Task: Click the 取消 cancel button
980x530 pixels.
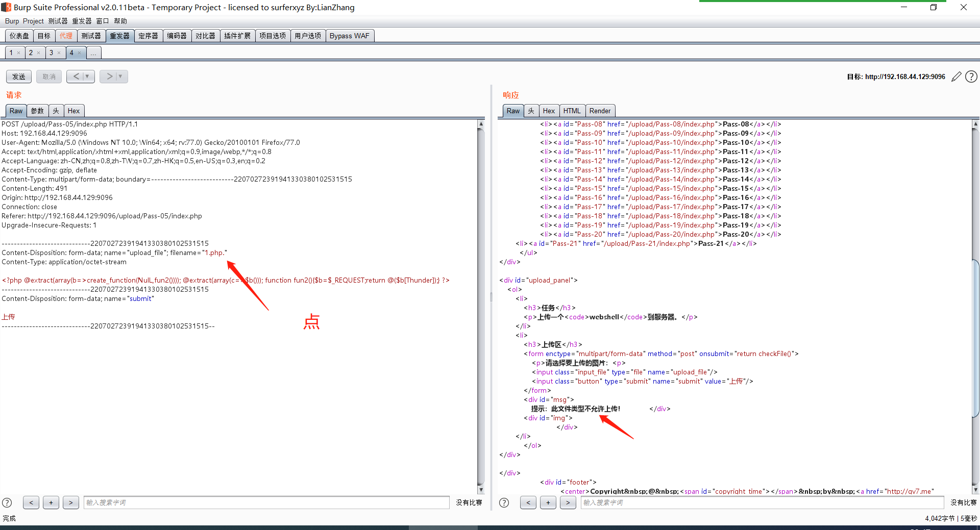Action: pos(49,77)
